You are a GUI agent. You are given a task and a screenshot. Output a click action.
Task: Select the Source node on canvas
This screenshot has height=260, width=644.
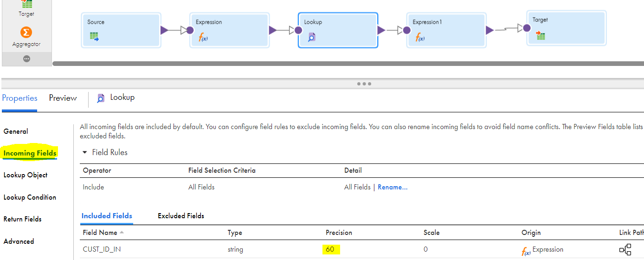pos(121,30)
